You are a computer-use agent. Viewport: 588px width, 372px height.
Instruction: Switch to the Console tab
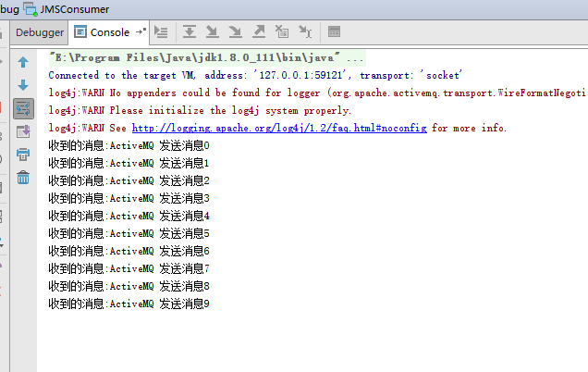tap(109, 32)
